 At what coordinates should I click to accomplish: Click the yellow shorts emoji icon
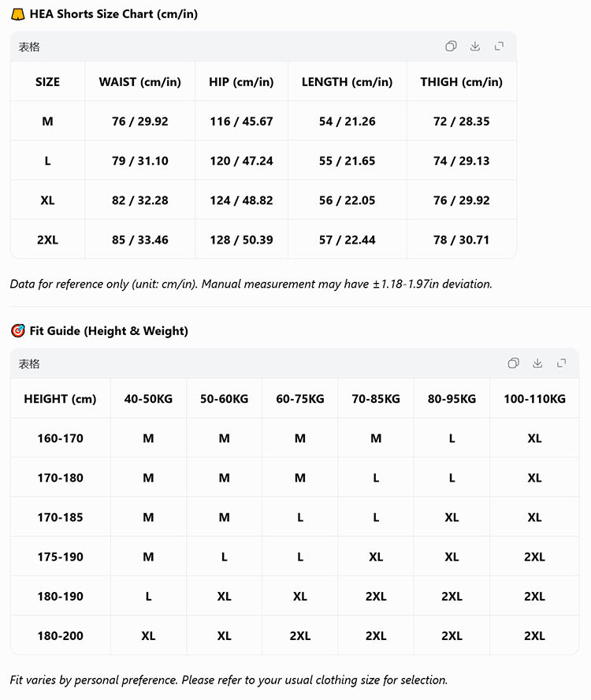tap(17, 14)
